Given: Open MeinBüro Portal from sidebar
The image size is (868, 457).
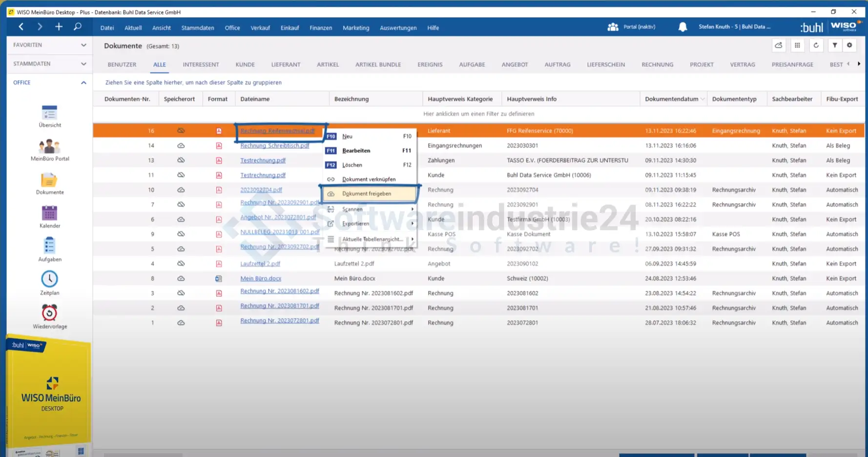Looking at the screenshot, I should pyautogui.click(x=49, y=147).
